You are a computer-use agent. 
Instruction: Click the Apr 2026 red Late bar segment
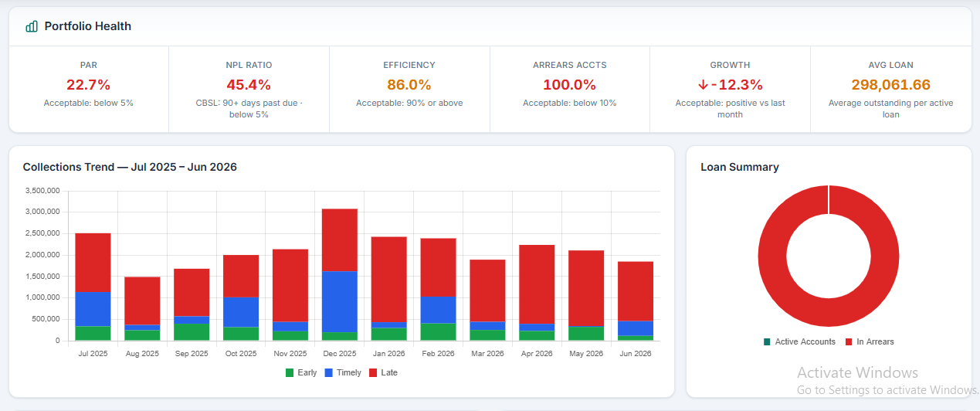point(537,284)
